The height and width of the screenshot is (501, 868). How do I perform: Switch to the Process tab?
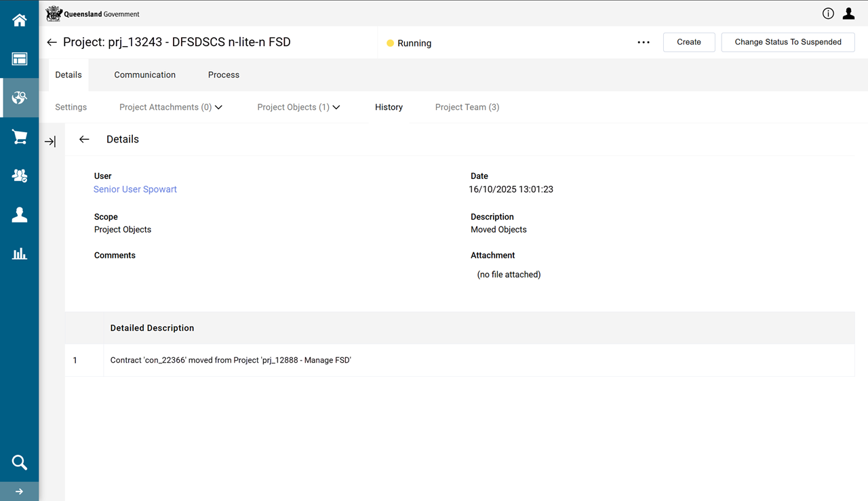coord(223,75)
